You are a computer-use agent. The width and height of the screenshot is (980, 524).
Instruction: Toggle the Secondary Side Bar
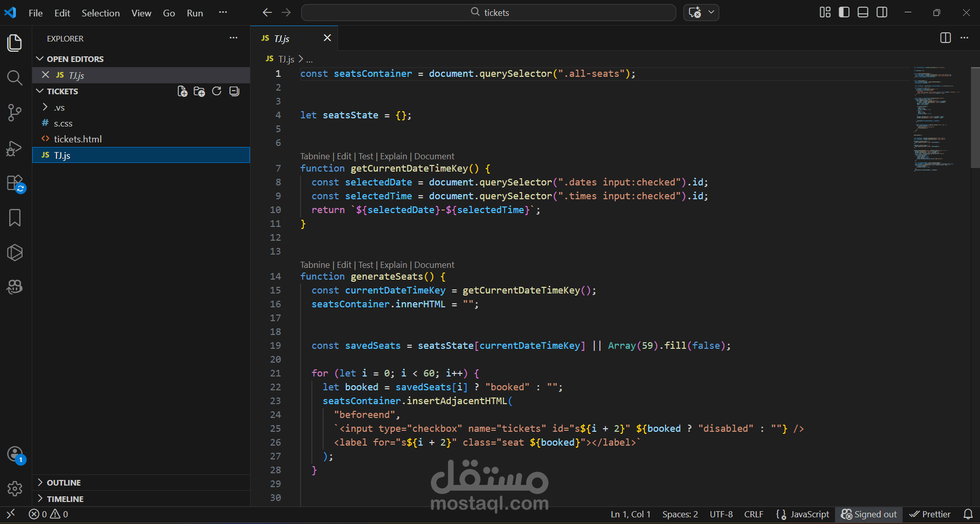882,12
